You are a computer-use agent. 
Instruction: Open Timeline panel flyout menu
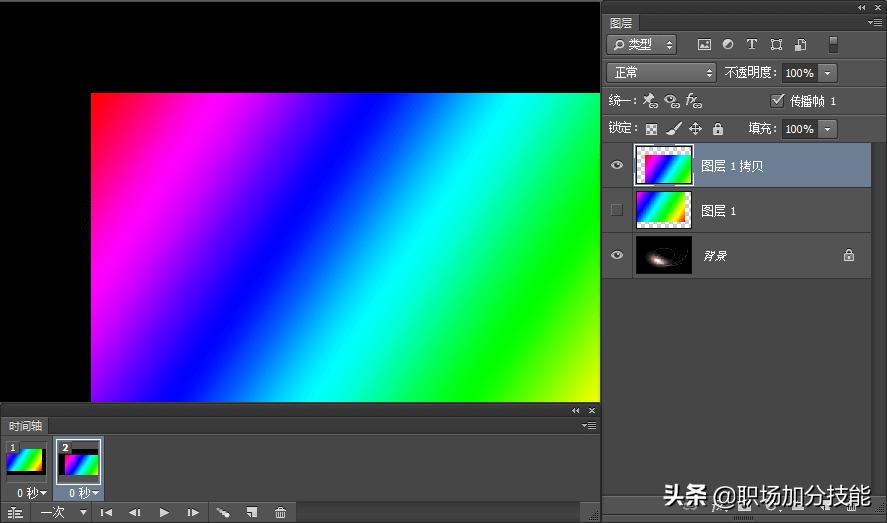point(589,425)
